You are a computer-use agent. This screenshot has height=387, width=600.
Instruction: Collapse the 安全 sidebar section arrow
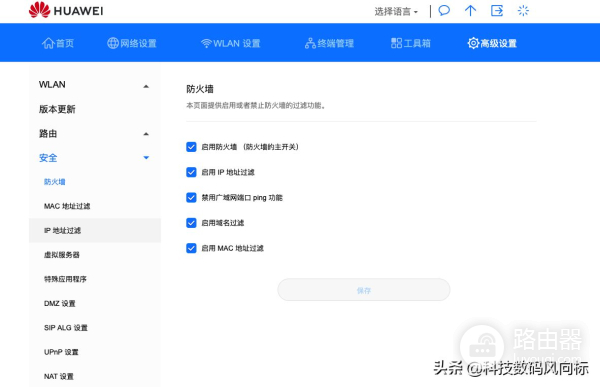pyautogui.click(x=146, y=158)
